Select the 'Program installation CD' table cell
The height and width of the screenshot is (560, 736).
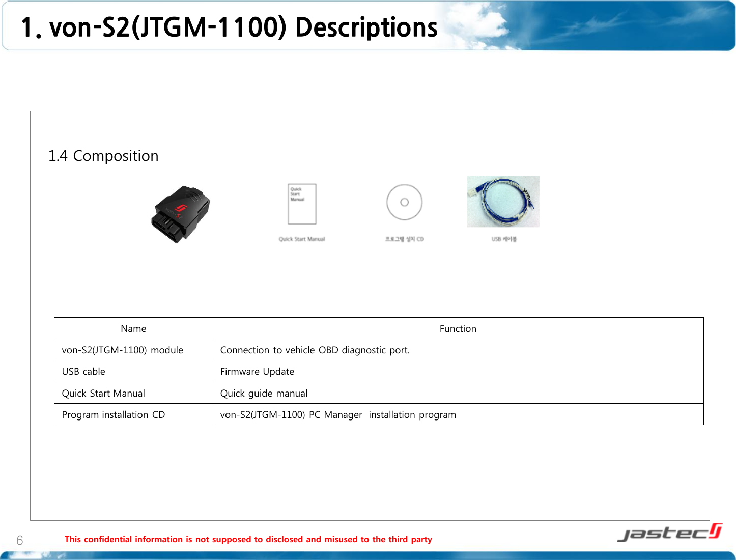click(x=133, y=414)
